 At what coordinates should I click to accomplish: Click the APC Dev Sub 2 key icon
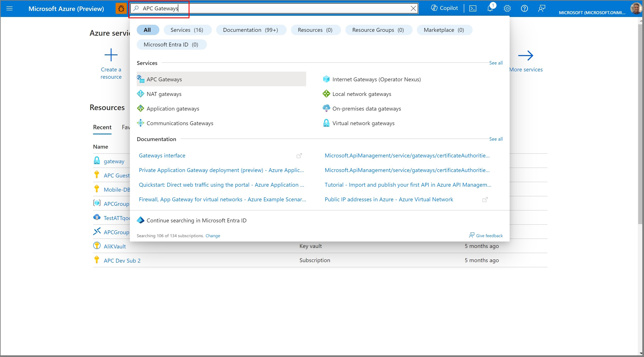pos(97,260)
